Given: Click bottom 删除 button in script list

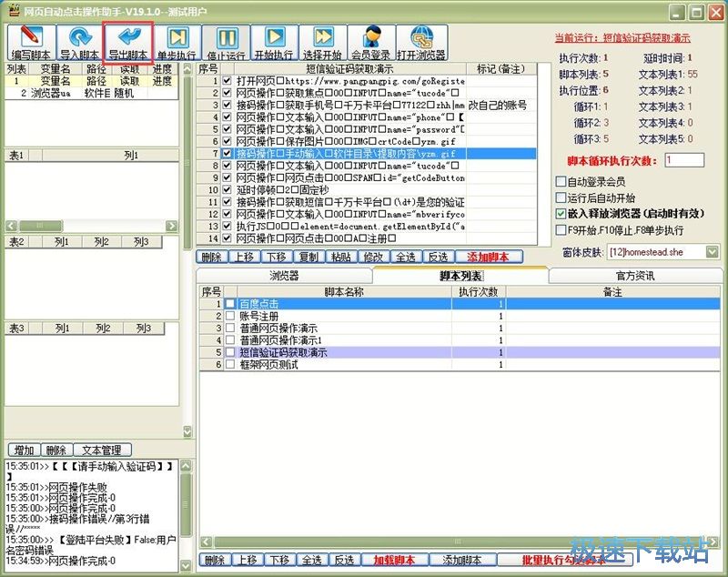Looking at the screenshot, I should coord(215,560).
